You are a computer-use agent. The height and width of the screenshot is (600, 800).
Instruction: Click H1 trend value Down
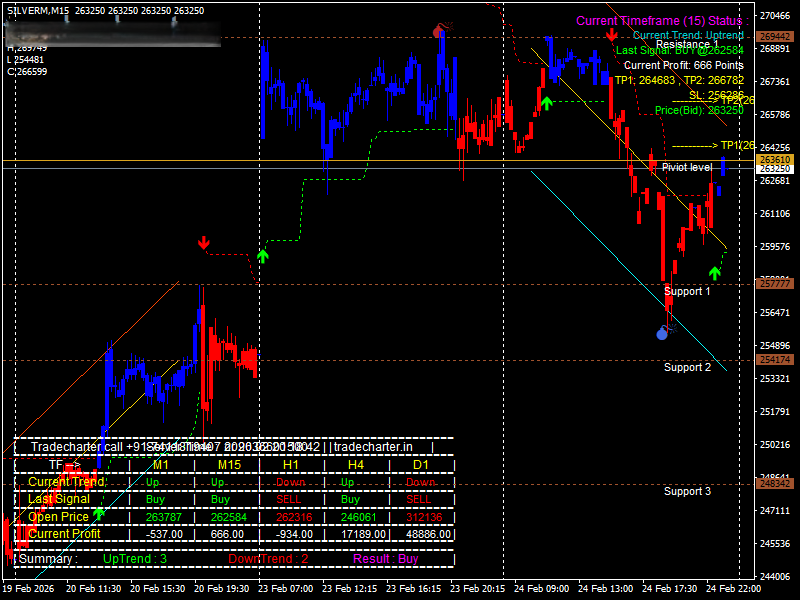290,482
